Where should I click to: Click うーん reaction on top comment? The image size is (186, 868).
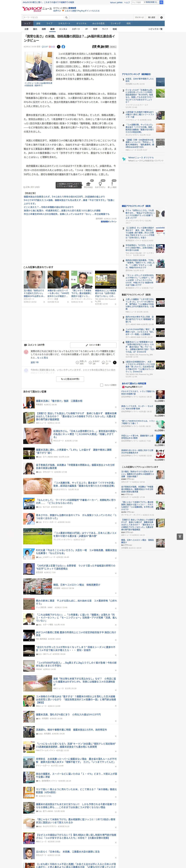(x=106, y=362)
